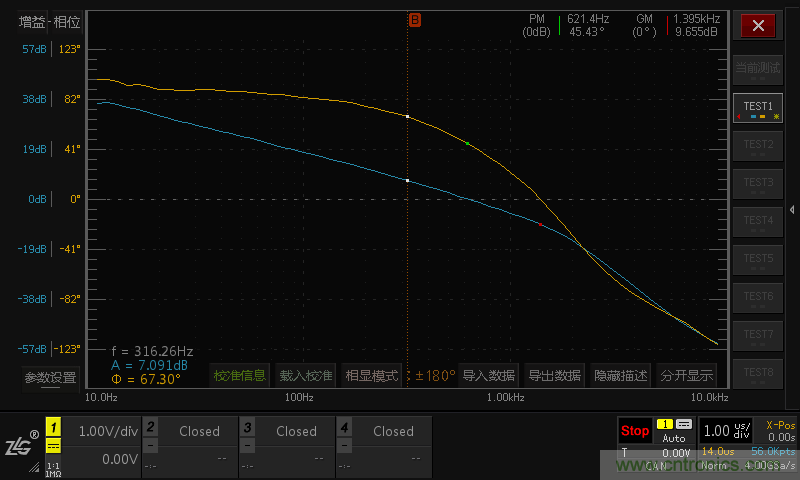800x480 pixels.
Task: Open channel 1 1.00V/div scale setting
Action: pyautogui.click(x=107, y=431)
